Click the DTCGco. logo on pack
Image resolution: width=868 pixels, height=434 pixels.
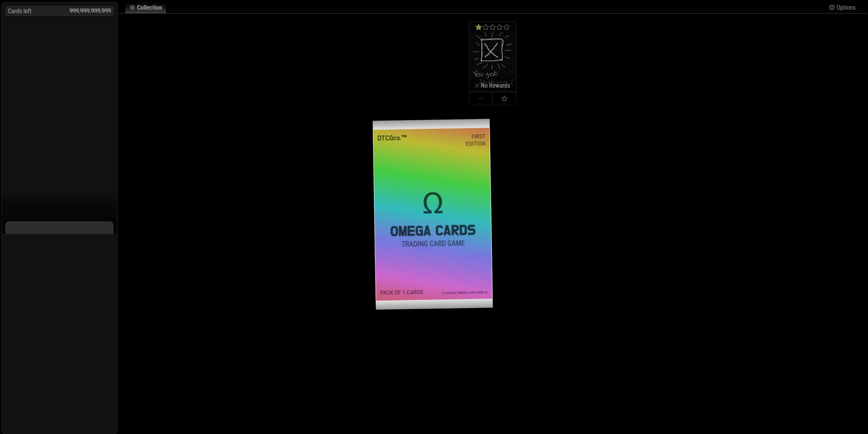click(x=392, y=138)
